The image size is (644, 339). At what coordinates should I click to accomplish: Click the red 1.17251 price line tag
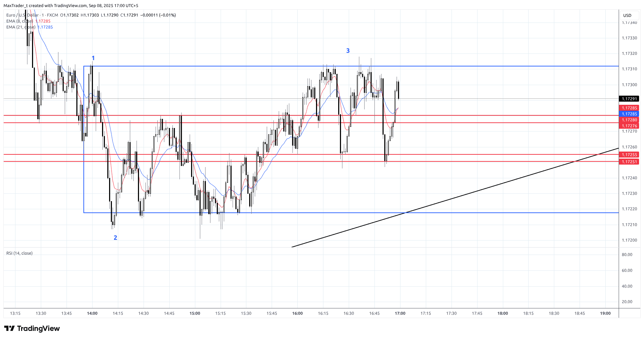pyautogui.click(x=629, y=162)
